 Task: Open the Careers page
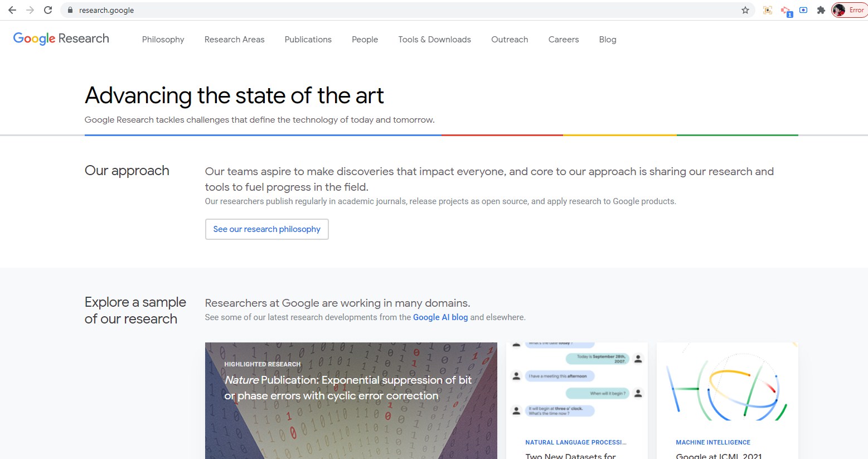(564, 40)
